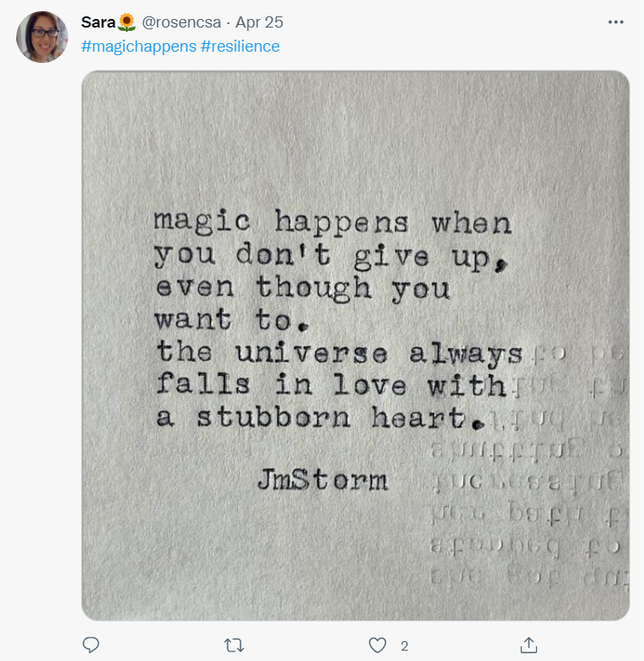Click Sara's profile avatar photo

point(41,37)
